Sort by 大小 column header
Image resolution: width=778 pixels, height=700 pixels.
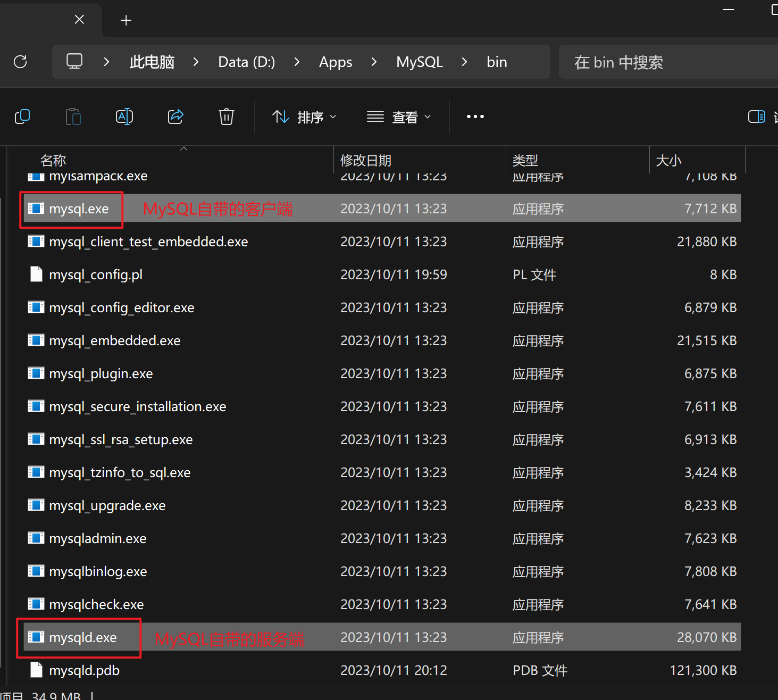pos(669,160)
